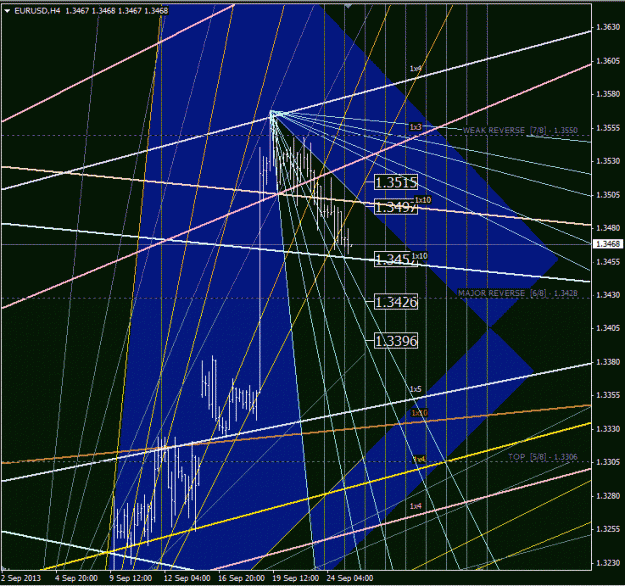The image size is (625, 586).
Task: Click 1.3280 on the price axis
Action: pos(608,496)
